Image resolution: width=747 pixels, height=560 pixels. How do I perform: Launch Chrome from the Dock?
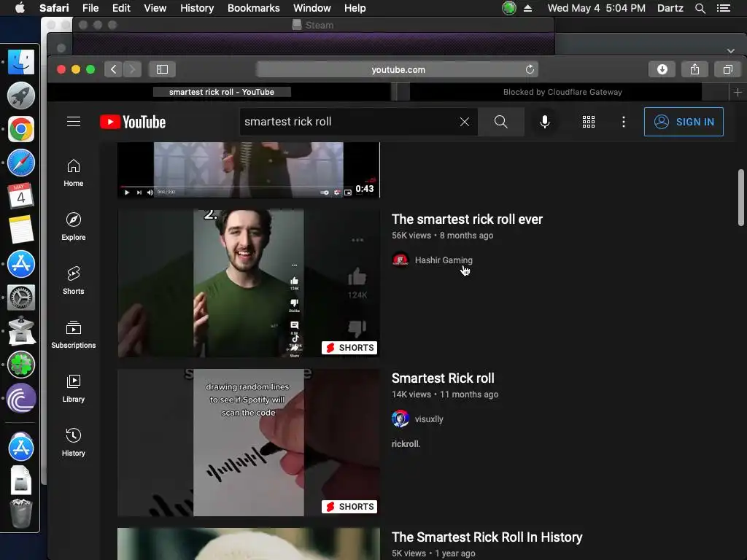coord(21,129)
